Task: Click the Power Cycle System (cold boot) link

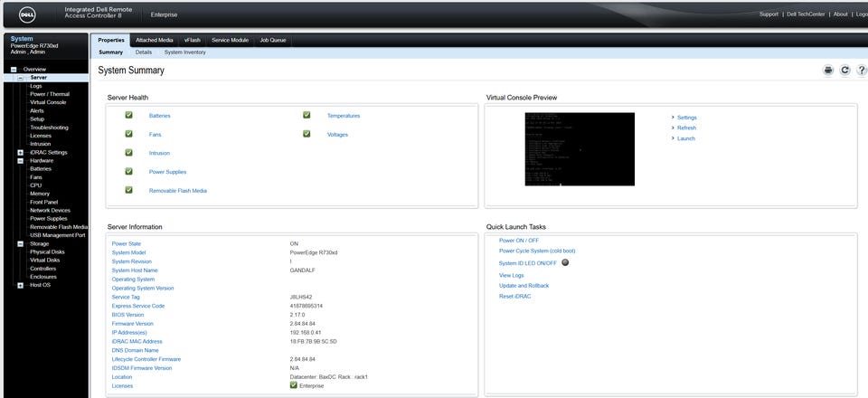Action: pyautogui.click(x=537, y=251)
